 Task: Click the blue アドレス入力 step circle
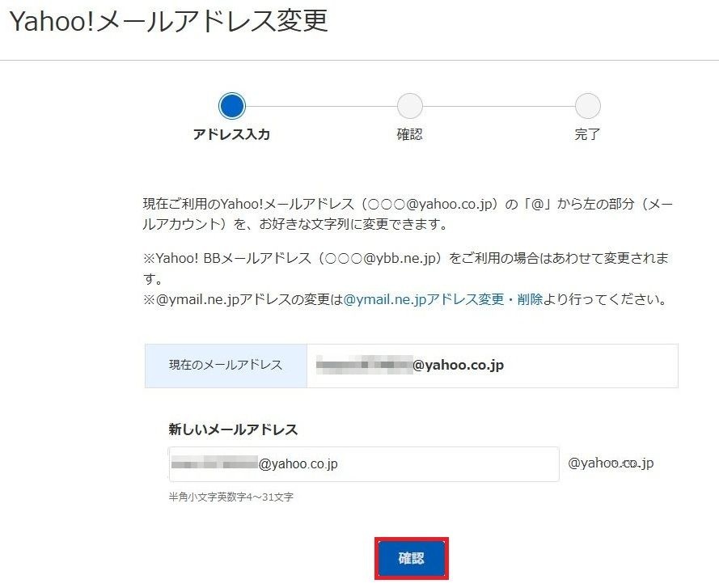pyautogui.click(x=231, y=106)
